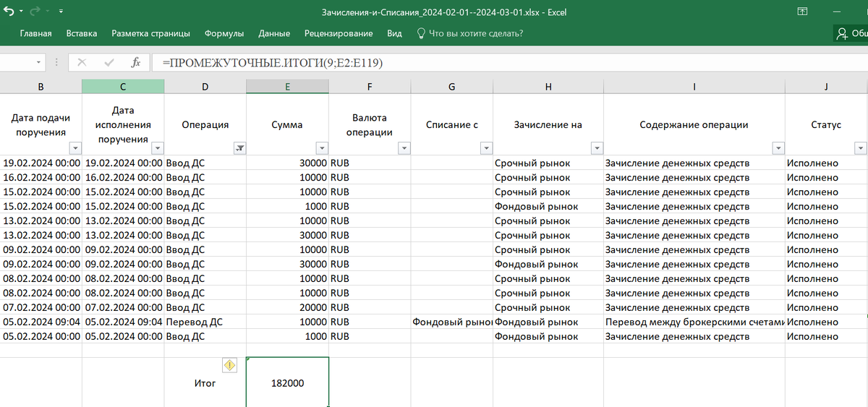The image size is (868, 407).
Task: Select column F header
Action: point(370,86)
